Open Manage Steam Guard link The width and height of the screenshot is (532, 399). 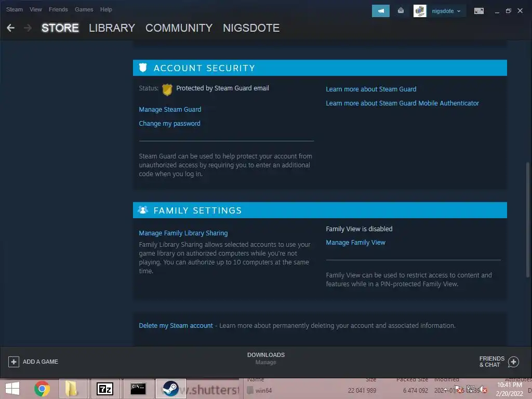tap(170, 109)
